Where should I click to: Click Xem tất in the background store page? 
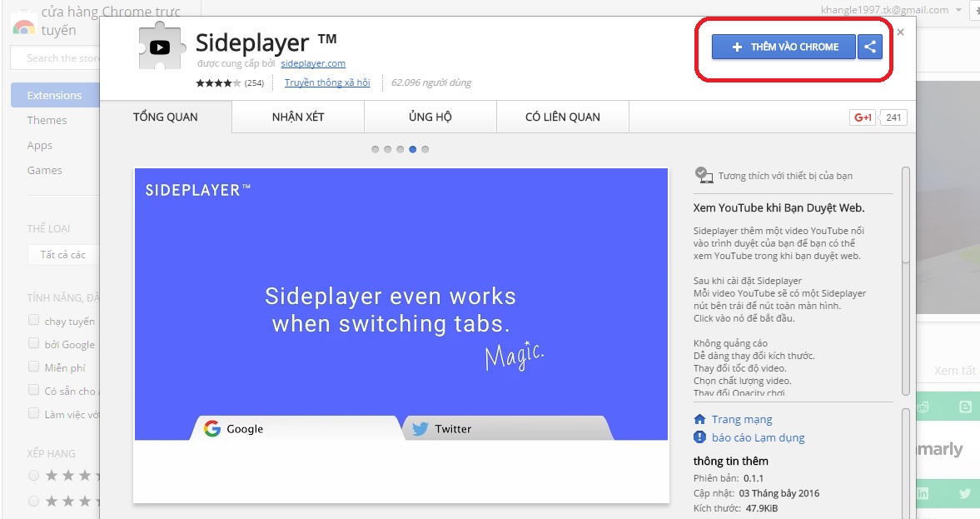(954, 371)
